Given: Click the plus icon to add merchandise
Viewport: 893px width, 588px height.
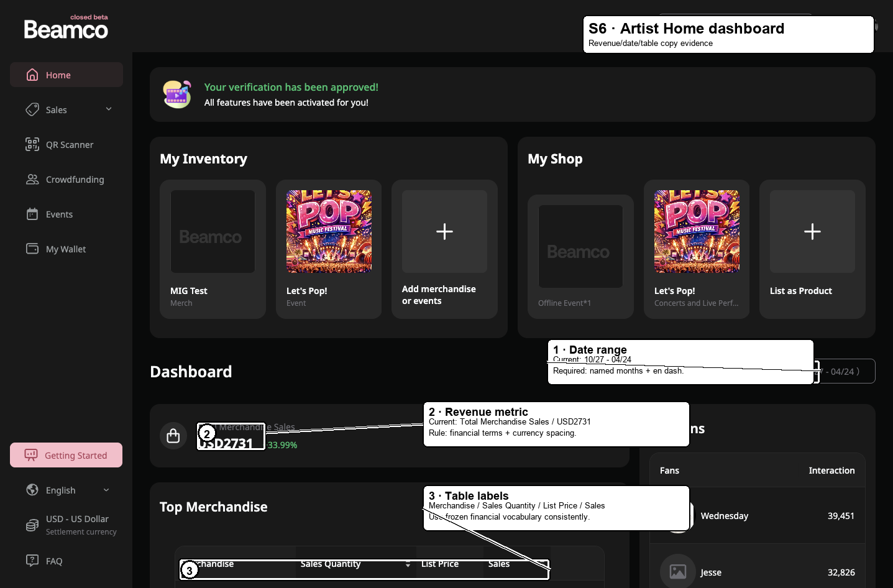Looking at the screenshot, I should (444, 232).
